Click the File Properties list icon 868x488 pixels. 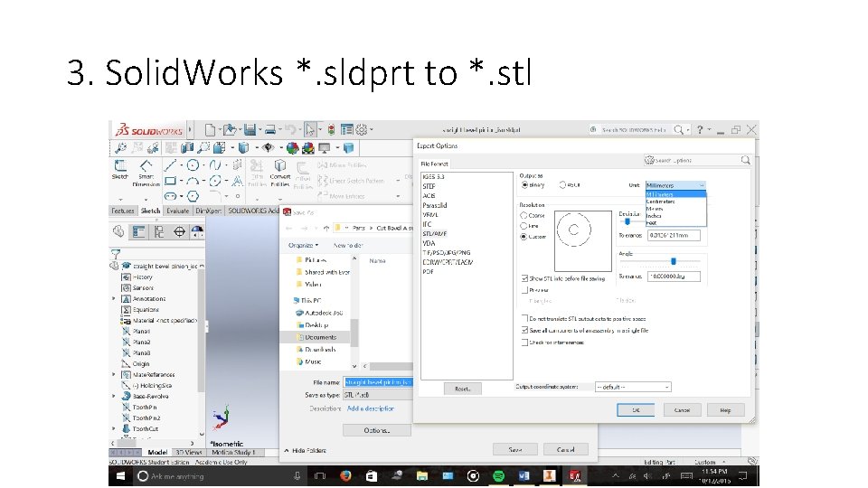[346, 130]
